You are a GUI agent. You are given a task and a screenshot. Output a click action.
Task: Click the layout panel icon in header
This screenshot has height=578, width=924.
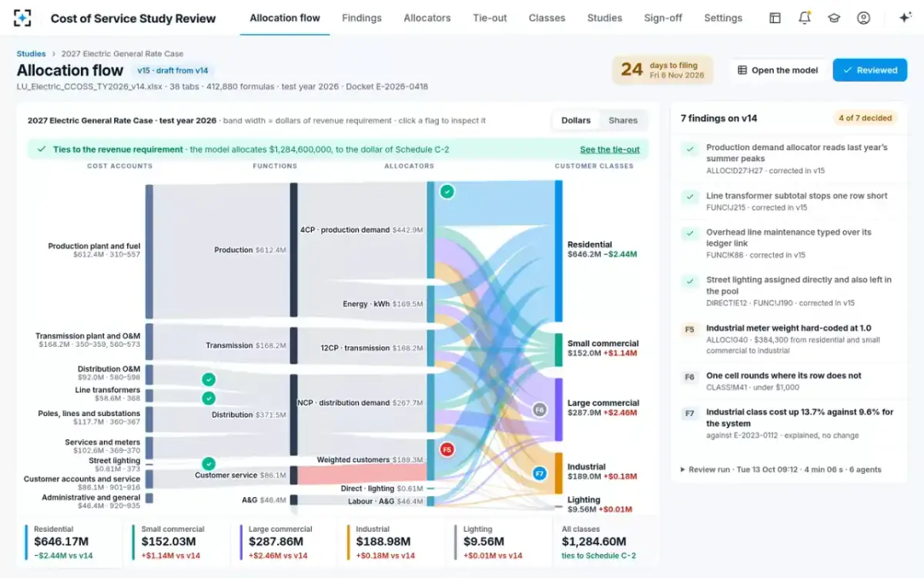click(775, 18)
